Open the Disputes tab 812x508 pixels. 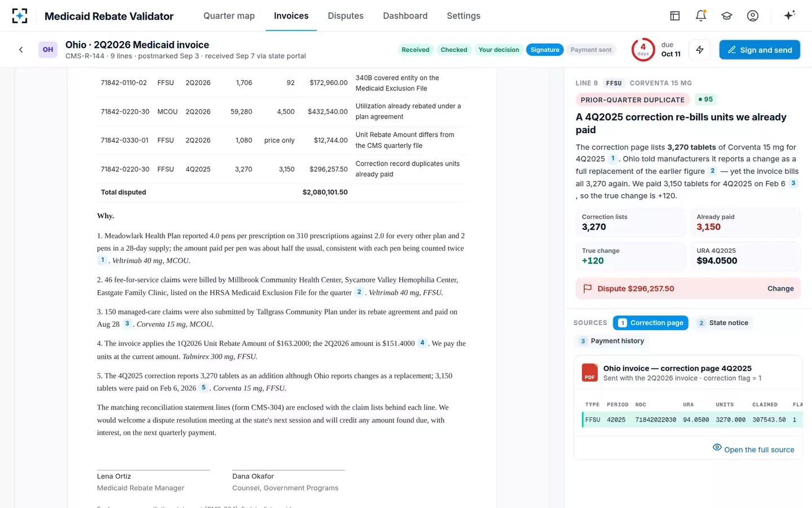[346, 16]
